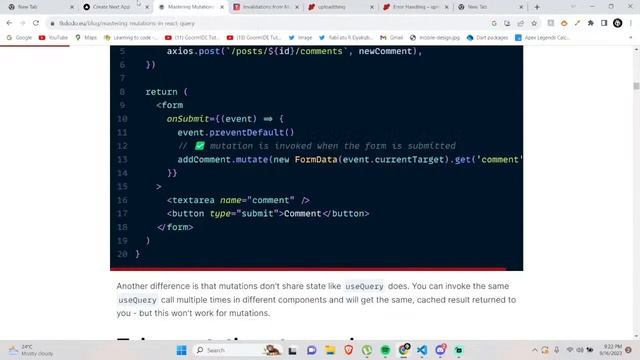Viewport: 640px width, 360px height.
Task: Open the pen extension in the toolbar
Action: coord(577,23)
